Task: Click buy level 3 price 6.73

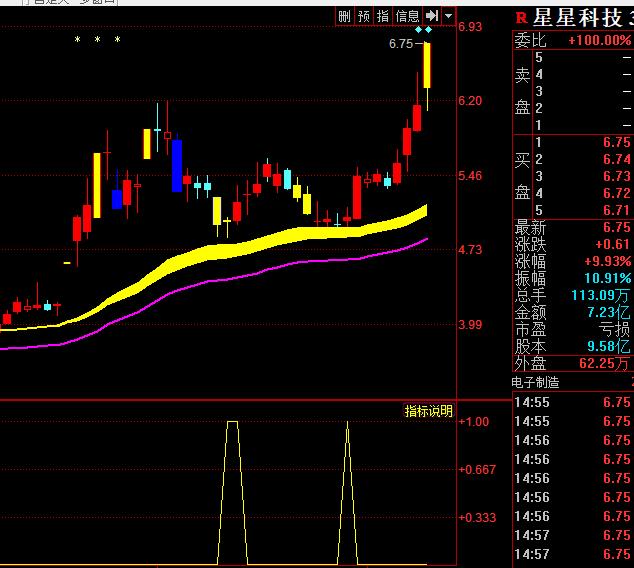Action: point(617,176)
